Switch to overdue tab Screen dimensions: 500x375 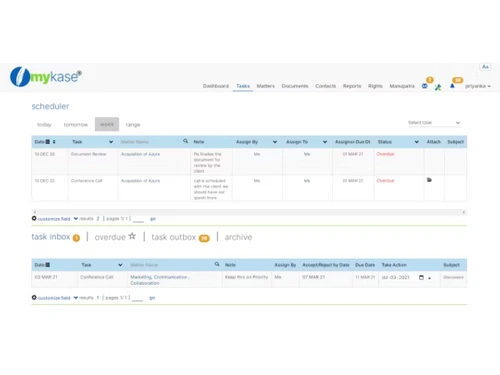click(110, 237)
